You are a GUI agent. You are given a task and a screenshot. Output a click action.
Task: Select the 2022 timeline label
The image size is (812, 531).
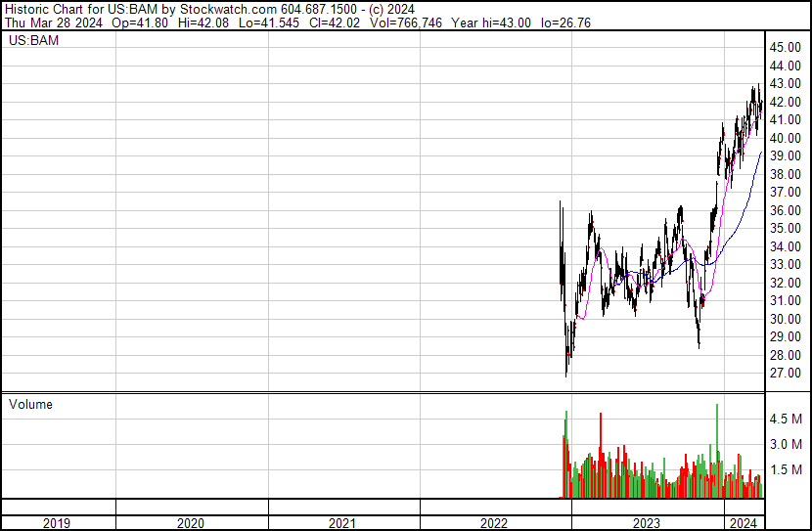click(494, 523)
